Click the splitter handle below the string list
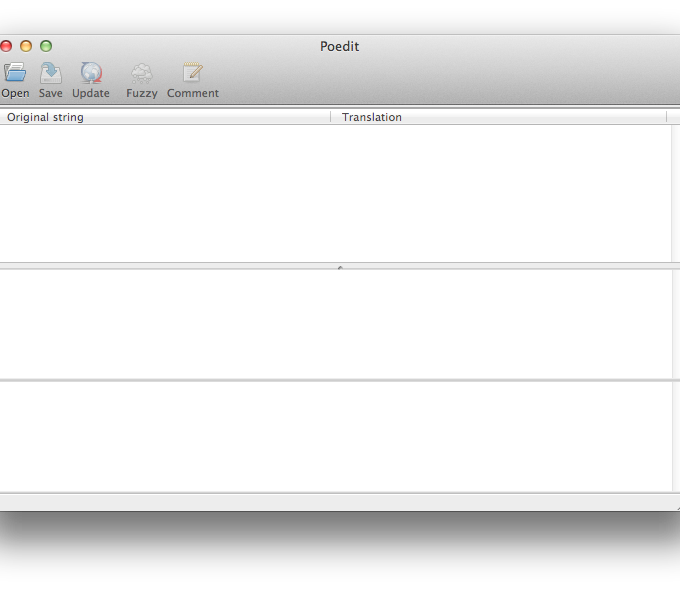 [340, 267]
